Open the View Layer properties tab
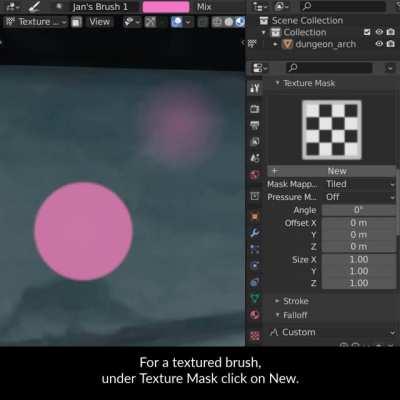 click(x=255, y=142)
